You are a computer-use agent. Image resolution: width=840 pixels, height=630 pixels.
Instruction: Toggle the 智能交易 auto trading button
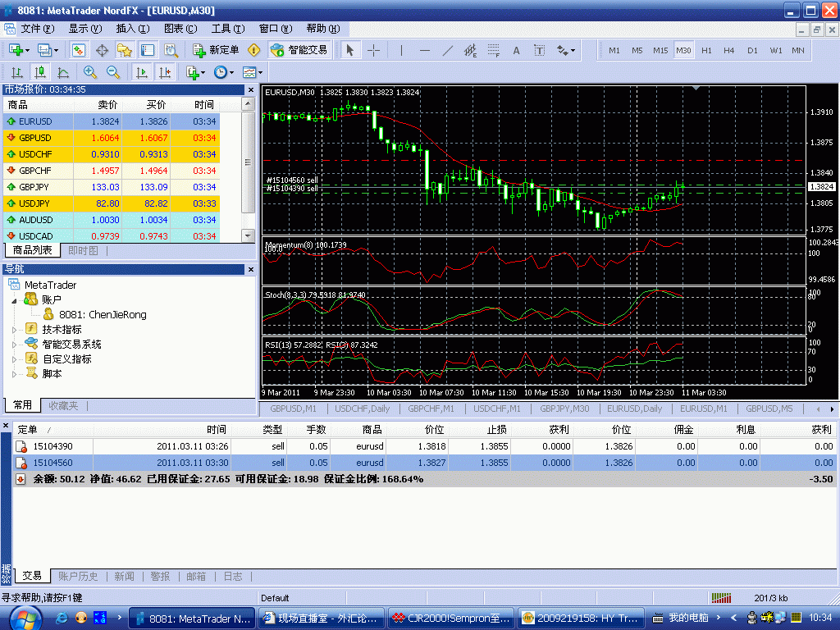(x=299, y=50)
